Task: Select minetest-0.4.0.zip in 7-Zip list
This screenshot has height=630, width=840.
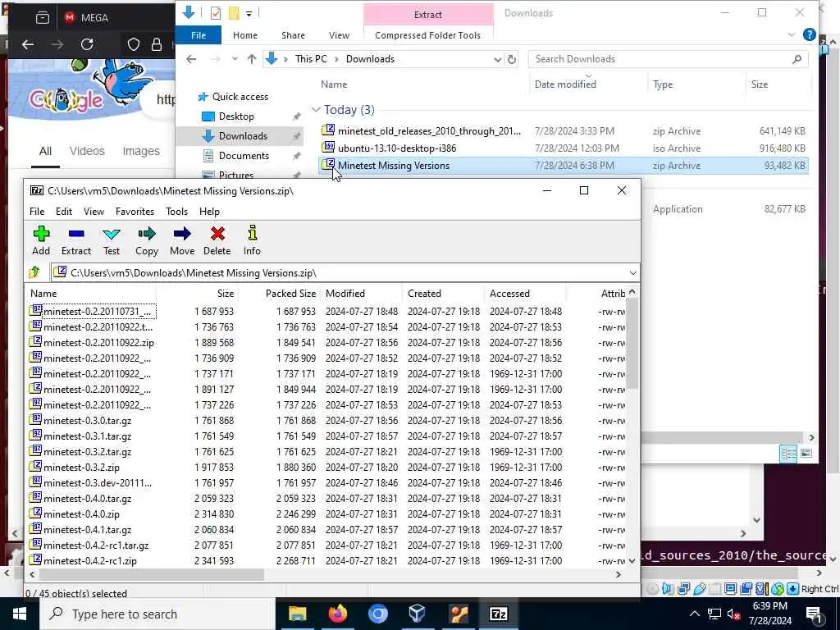Action: click(x=81, y=514)
